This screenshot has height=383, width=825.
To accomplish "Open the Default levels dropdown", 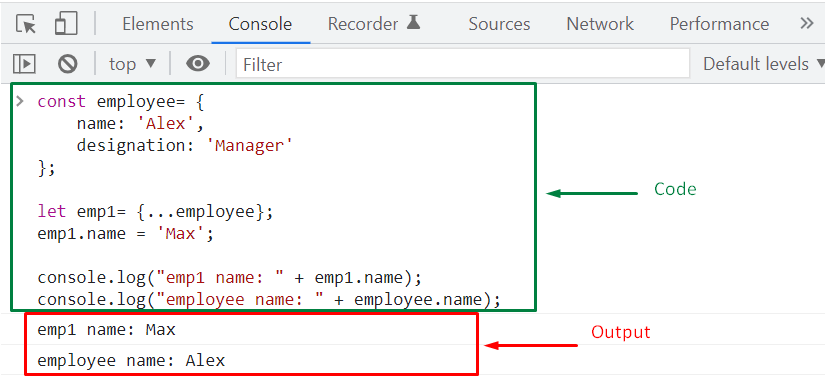I will pyautogui.click(x=763, y=64).
